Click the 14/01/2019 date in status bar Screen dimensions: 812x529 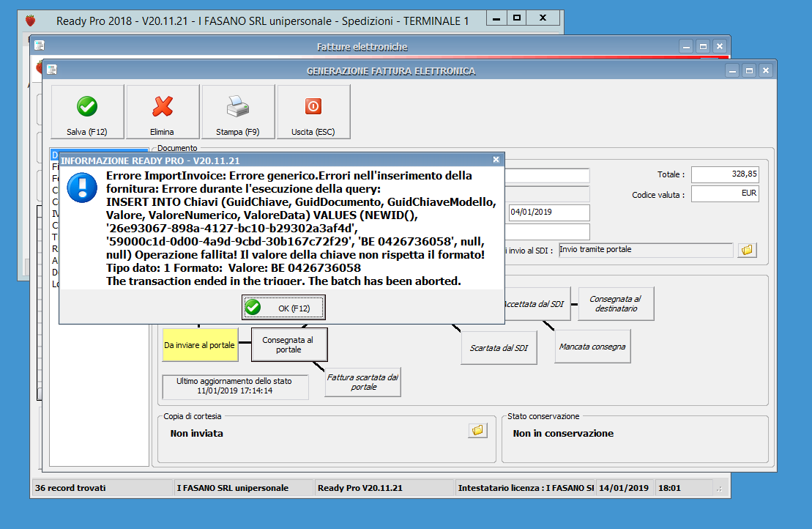624,488
